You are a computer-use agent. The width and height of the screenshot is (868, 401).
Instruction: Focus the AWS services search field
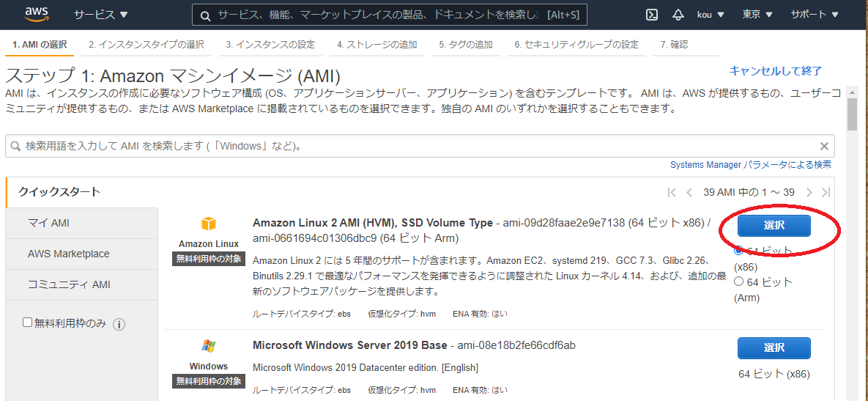pyautogui.click(x=389, y=15)
